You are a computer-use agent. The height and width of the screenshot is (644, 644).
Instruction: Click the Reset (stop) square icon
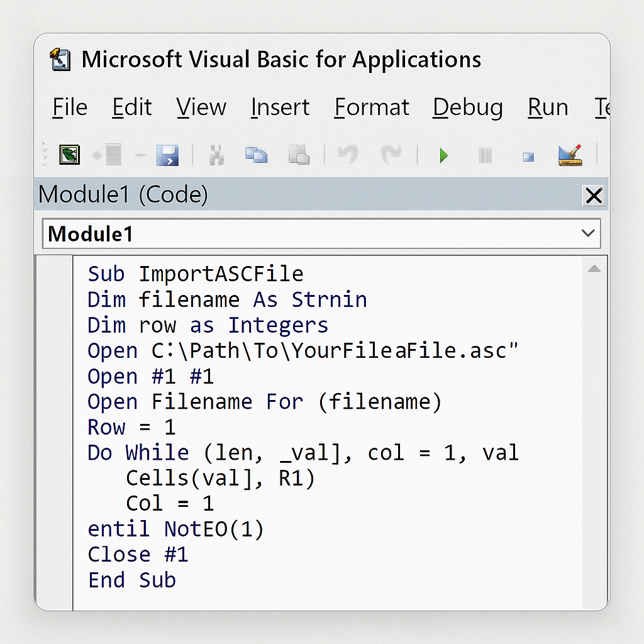coord(528,157)
